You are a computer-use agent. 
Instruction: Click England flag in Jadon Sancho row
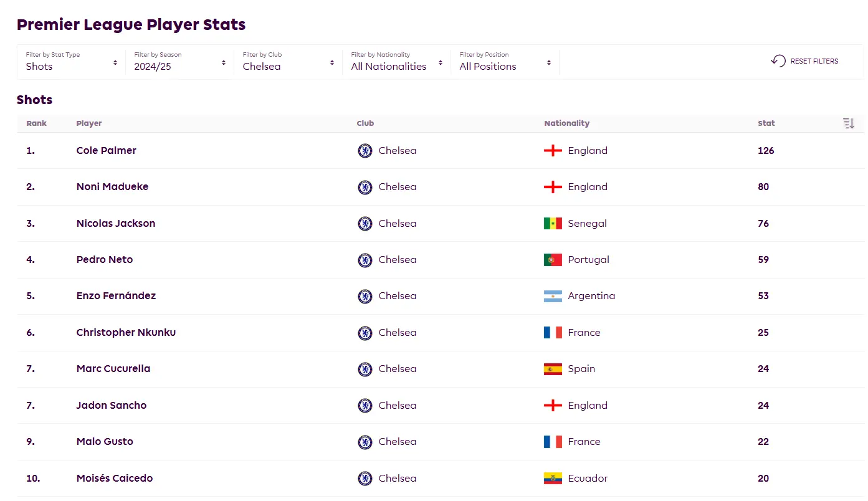coord(553,406)
